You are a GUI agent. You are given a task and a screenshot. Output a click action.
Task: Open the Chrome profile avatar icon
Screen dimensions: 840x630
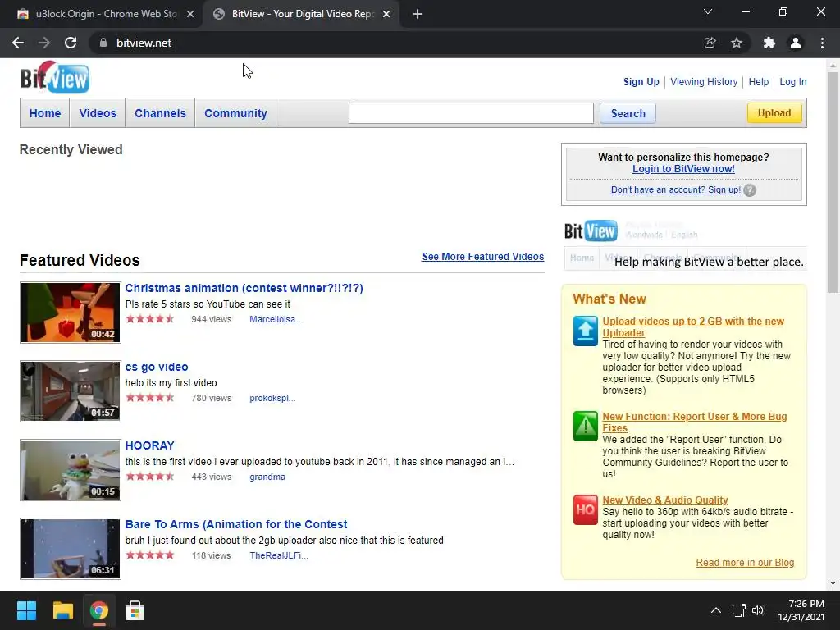796,43
